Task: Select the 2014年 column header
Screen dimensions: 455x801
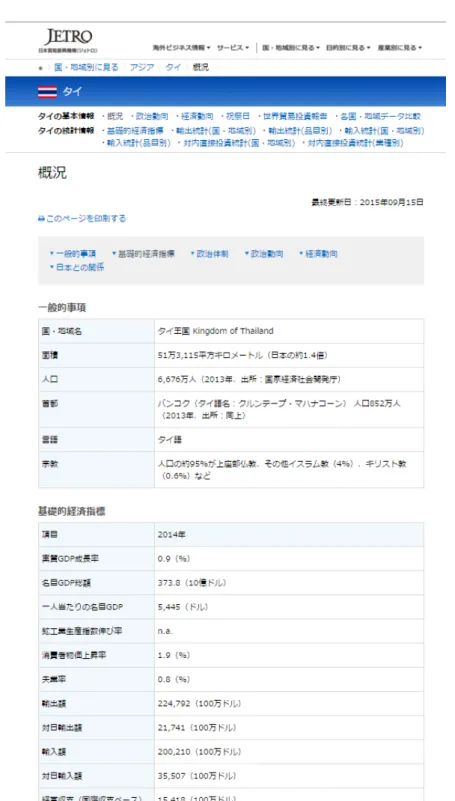Action: click(289, 535)
